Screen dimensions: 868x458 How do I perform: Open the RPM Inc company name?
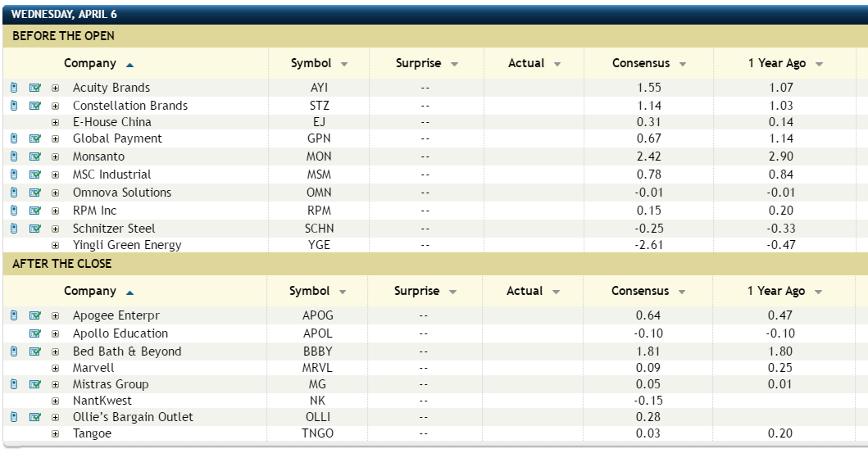tap(94, 211)
